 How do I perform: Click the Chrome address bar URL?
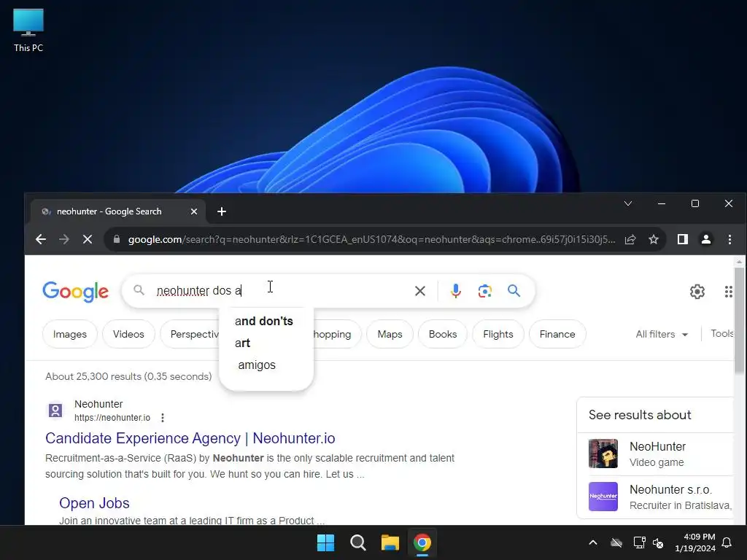click(371, 239)
